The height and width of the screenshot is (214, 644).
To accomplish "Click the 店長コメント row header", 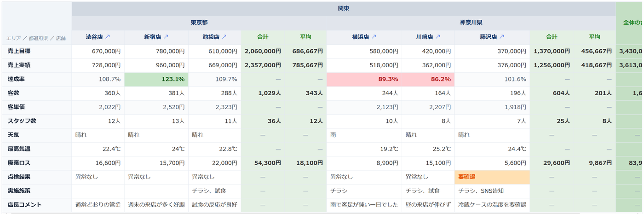I will coord(36,205).
